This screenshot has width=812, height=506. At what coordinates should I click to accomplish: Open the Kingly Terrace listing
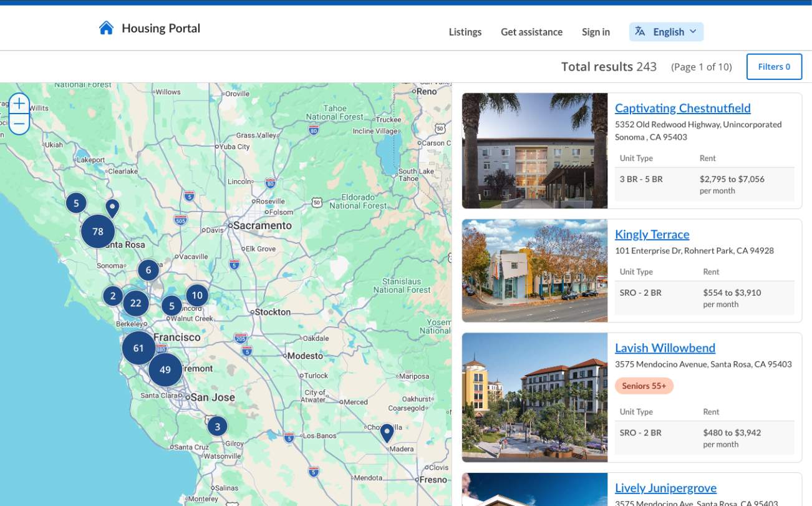click(x=652, y=235)
